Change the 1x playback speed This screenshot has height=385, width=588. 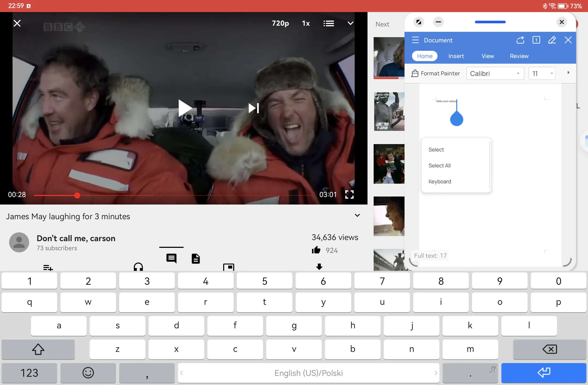(306, 24)
